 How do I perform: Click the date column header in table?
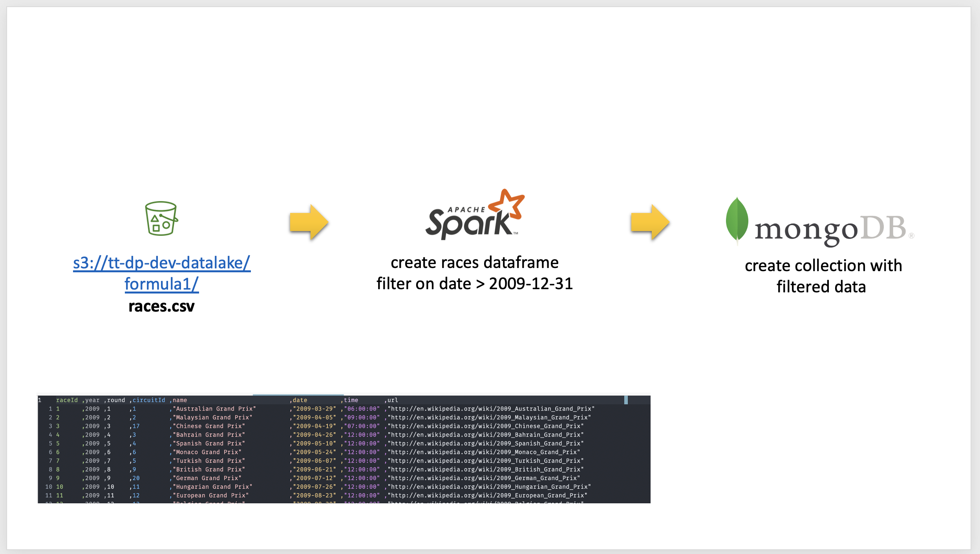click(x=300, y=400)
